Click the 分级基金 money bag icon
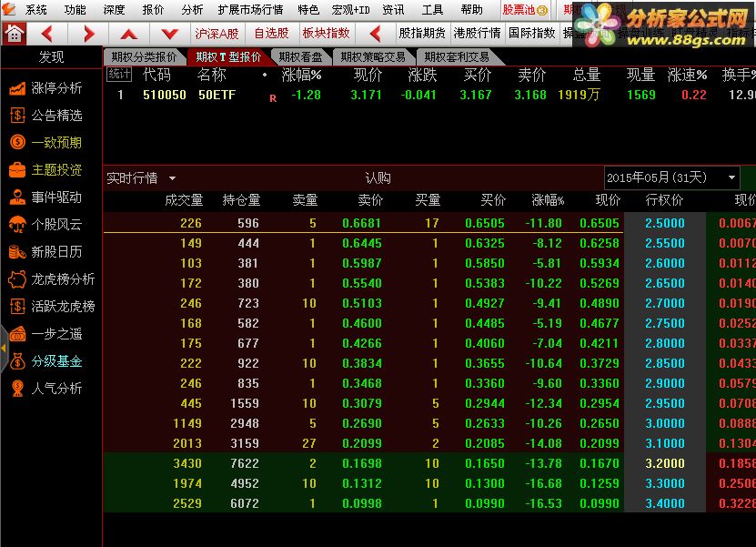This screenshot has width=756, height=547. tap(17, 360)
